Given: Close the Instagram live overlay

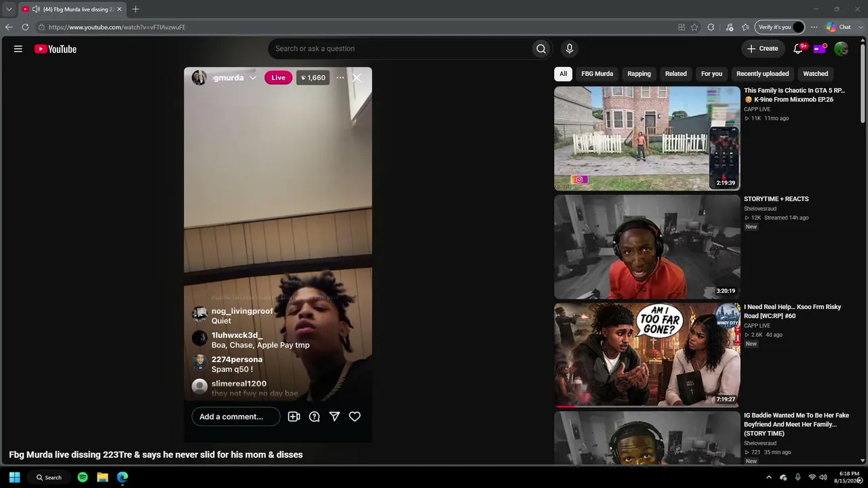Looking at the screenshot, I should pos(357,78).
